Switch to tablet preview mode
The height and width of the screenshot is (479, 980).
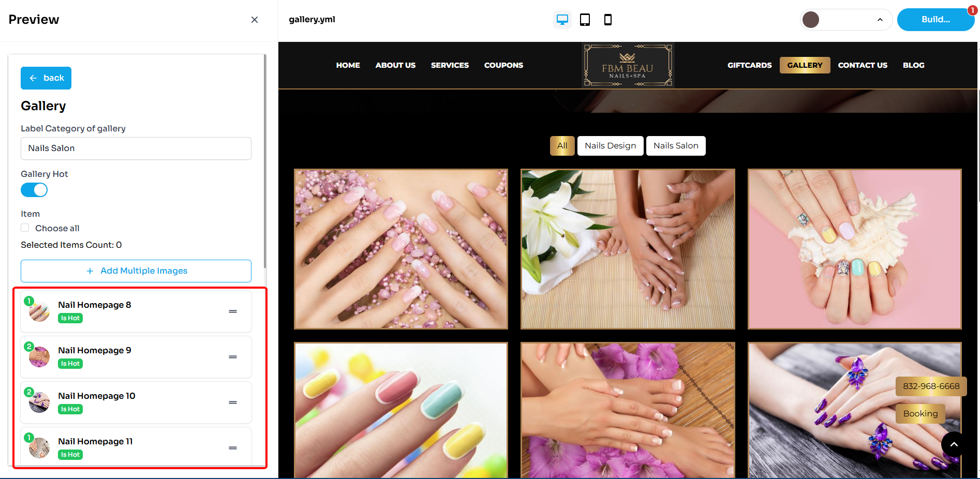click(585, 20)
